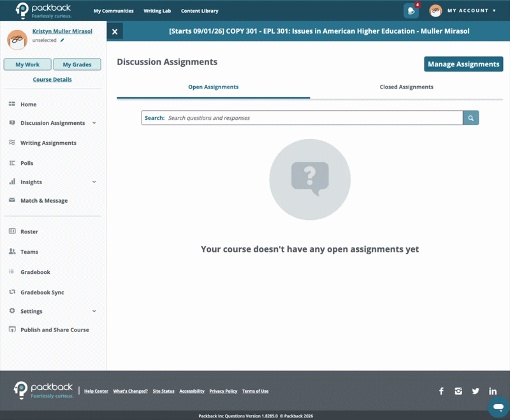This screenshot has width=510, height=420.
Task: Click the Home sidebar icon
Action: coord(12,104)
